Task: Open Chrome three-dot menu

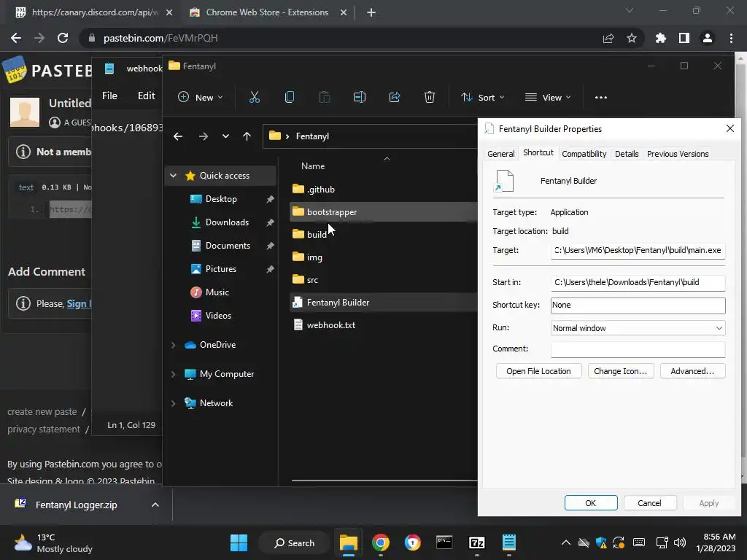Action: [731, 38]
